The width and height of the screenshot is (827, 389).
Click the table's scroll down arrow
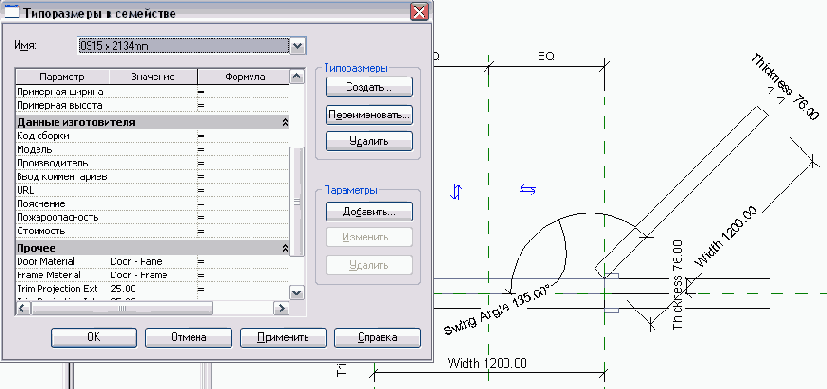[297, 293]
